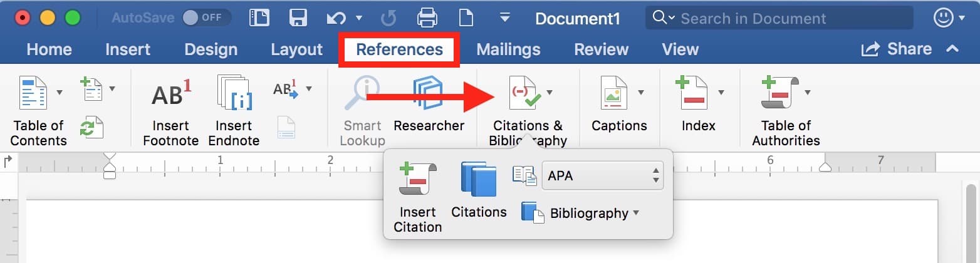Screen dimensions: 980x263
Task: Expand the Citations & Bibliography dropdown arrow
Action: (550, 93)
